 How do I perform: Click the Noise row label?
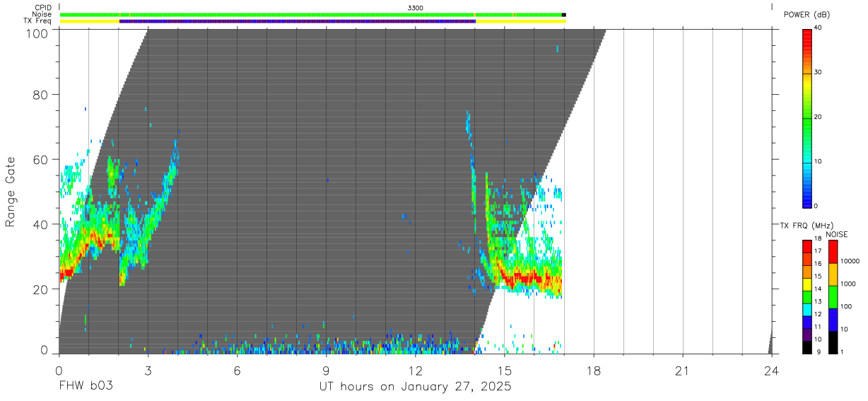pyautogui.click(x=42, y=14)
